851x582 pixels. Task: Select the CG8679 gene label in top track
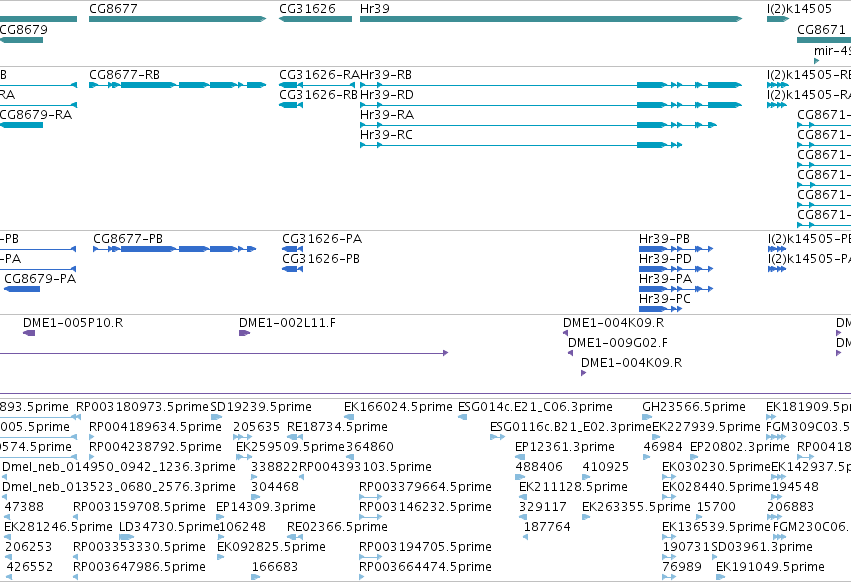(x=23, y=29)
